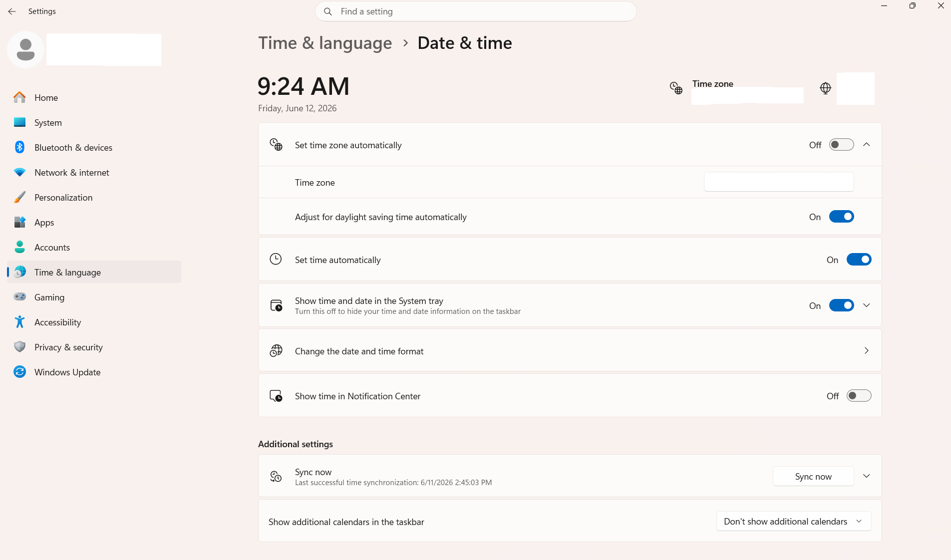This screenshot has width=951, height=560.
Task: Click the Gaming controller icon
Action: 19,297
